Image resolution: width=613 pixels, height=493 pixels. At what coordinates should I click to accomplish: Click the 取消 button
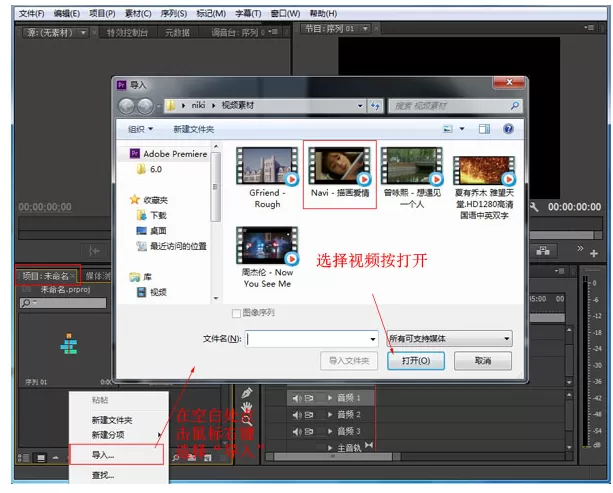[483, 360]
